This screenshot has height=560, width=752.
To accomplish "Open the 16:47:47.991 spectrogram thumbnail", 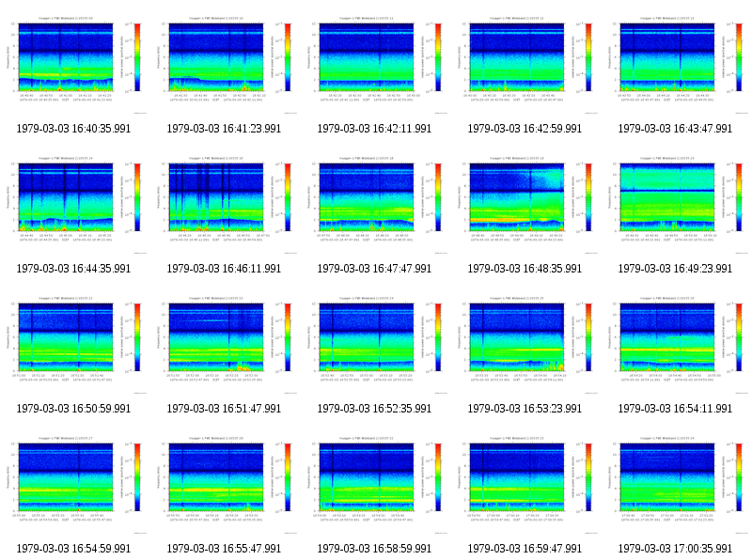I will click(x=374, y=204).
